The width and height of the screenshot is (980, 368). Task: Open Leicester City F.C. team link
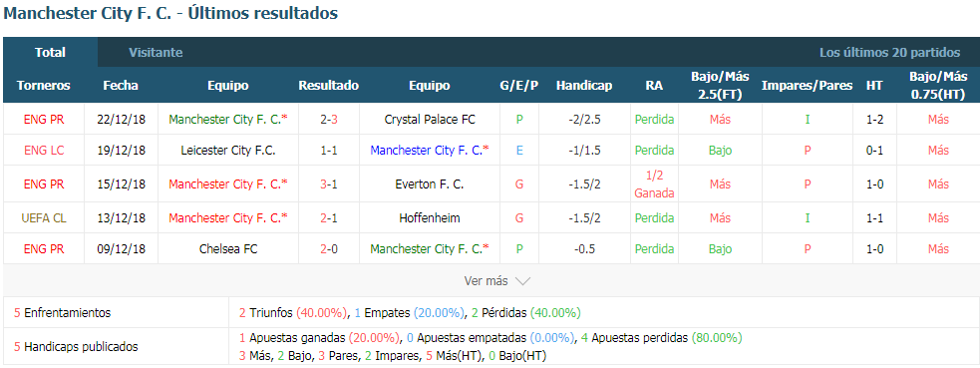(228, 150)
